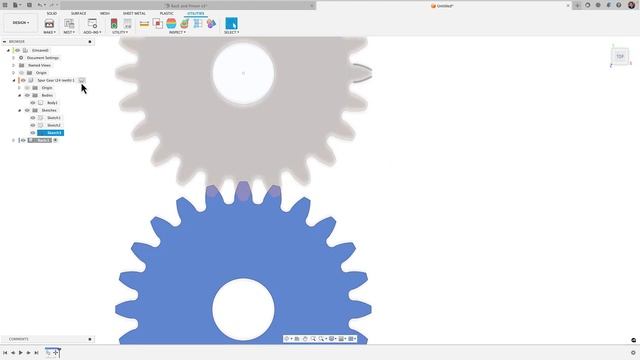Collapse the Spur Gear component
The image size is (640, 360).
(x=14, y=80)
